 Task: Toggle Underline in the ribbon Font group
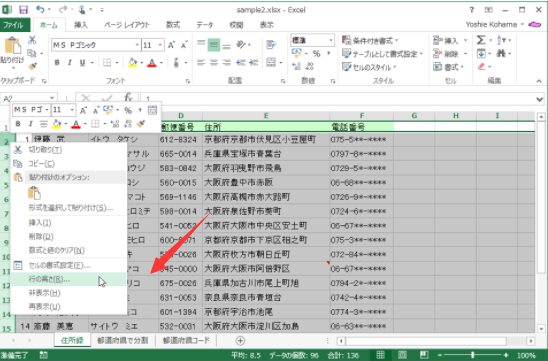[82, 63]
